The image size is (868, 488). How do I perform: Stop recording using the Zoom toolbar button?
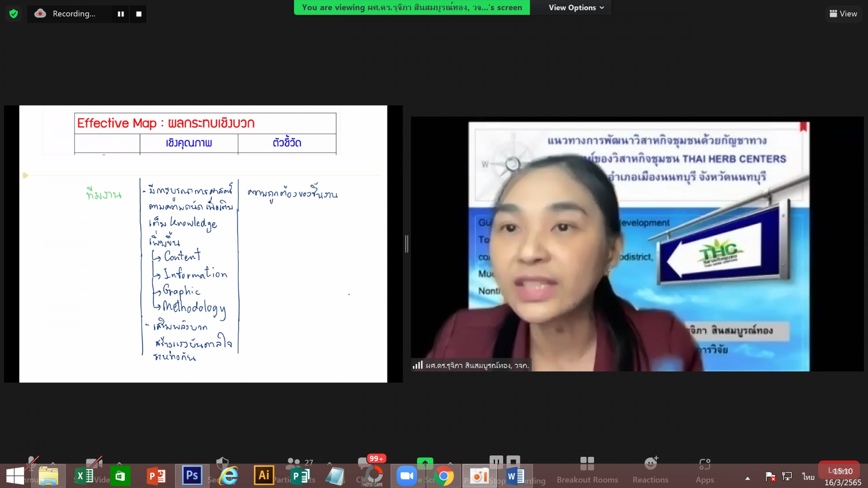(x=513, y=461)
